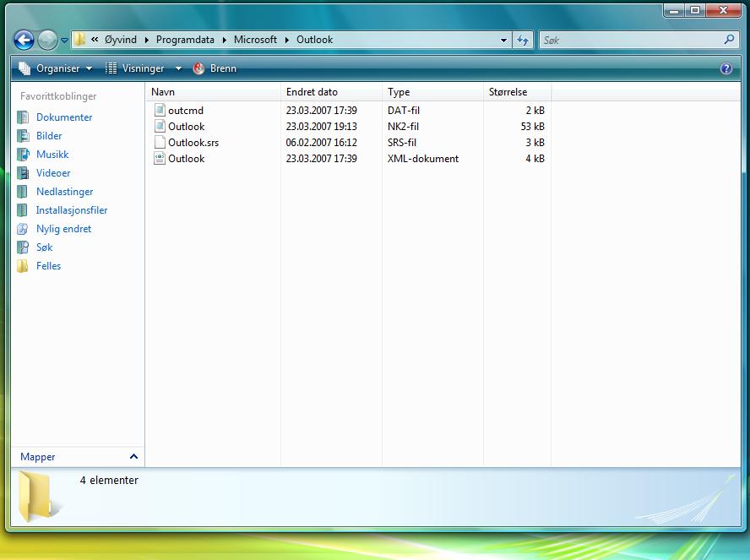Click the Nylig endret sidebar icon
Viewport: 750px width, 560px height.
tap(23, 229)
